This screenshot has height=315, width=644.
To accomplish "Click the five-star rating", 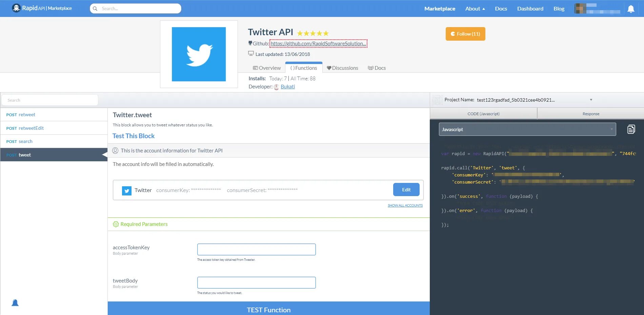I will tap(313, 33).
